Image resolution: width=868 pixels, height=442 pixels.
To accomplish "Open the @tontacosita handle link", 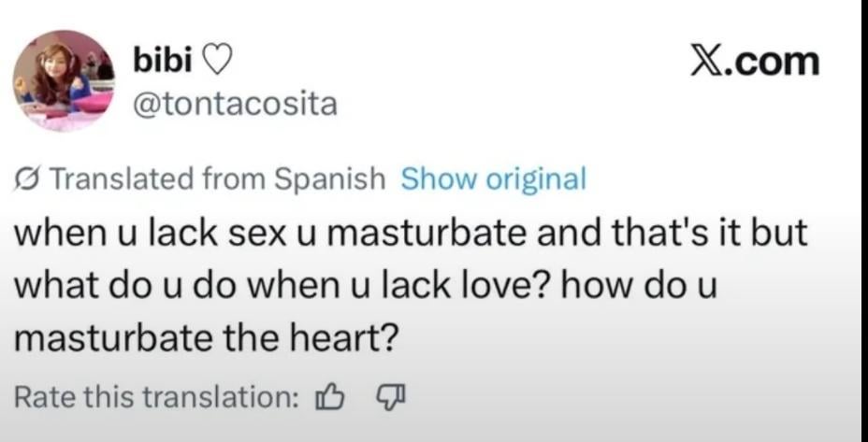I will (235, 104).
